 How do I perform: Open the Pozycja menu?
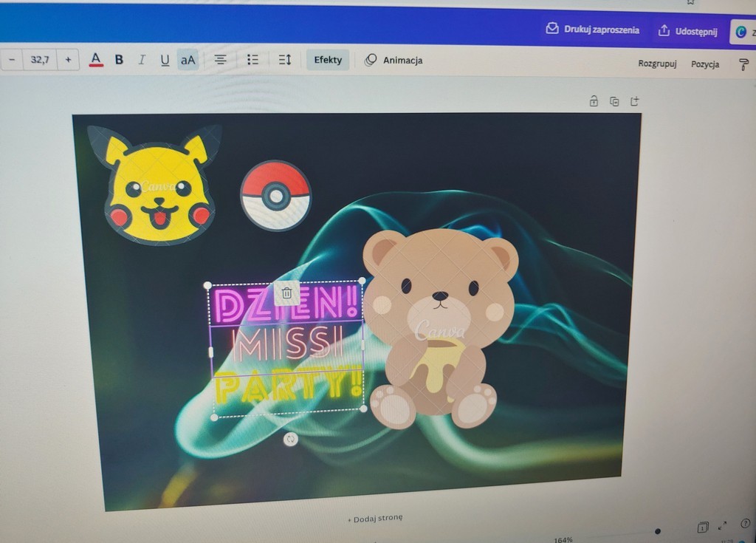[705, 64]
